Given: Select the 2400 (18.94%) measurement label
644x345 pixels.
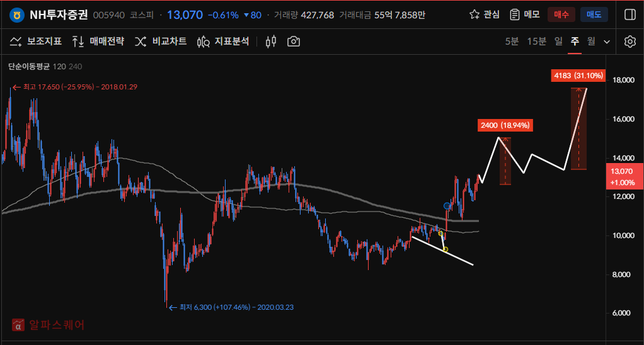Looking at the screenshot, I should (505, 125).
